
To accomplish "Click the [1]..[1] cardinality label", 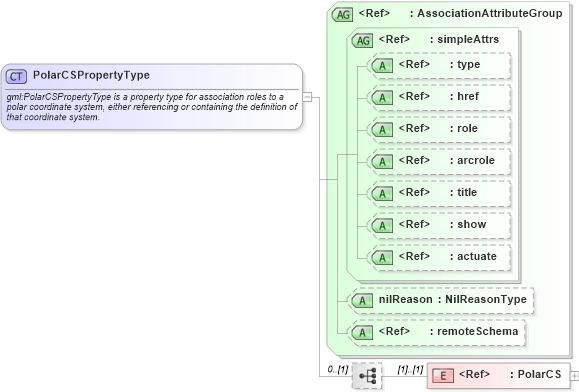I will (410, 369).
